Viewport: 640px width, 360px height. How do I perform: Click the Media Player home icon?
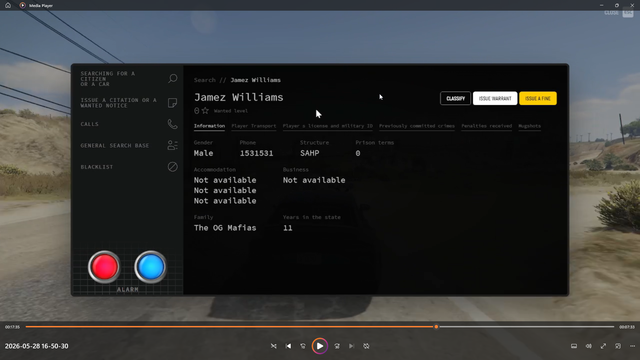[x=8, y=5]
